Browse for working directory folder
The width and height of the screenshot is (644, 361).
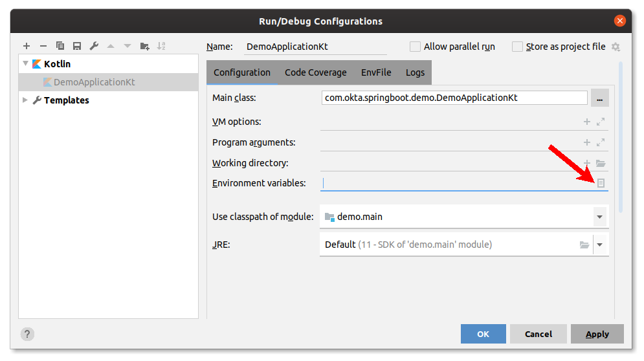click(x=601, y=163)
